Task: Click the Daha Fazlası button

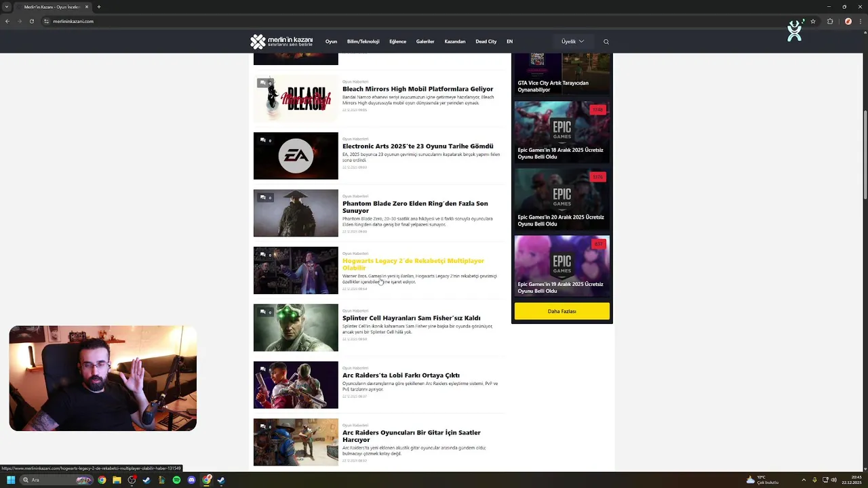Action: (561, 311)
